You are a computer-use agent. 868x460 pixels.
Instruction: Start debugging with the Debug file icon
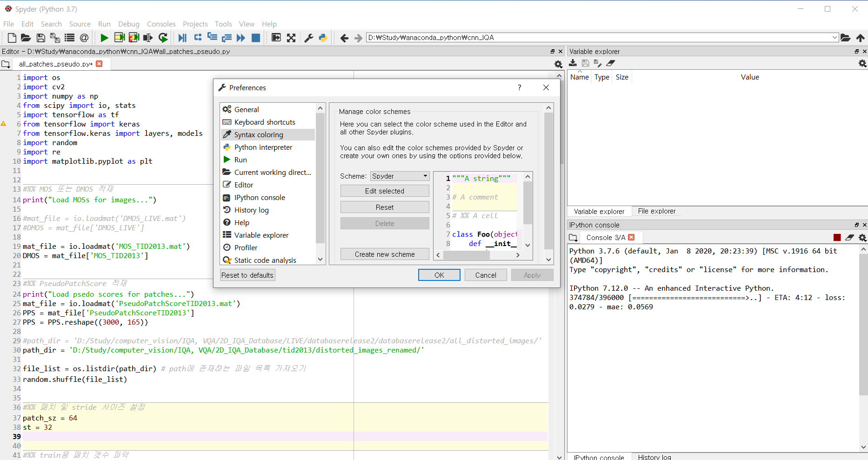click(183, 38)
